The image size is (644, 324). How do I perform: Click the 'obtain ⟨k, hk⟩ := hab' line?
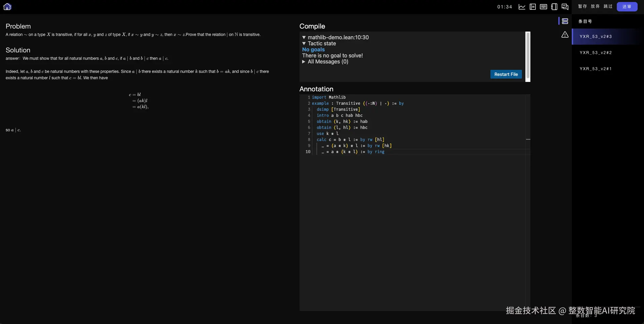(342, 122)
